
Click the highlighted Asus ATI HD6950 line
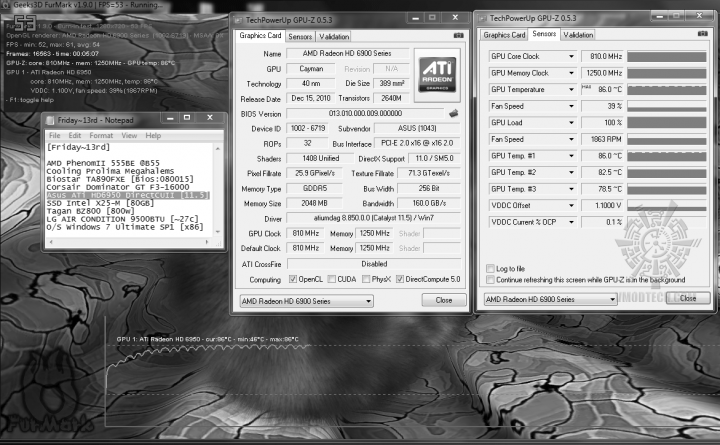(x=128, y=195)
